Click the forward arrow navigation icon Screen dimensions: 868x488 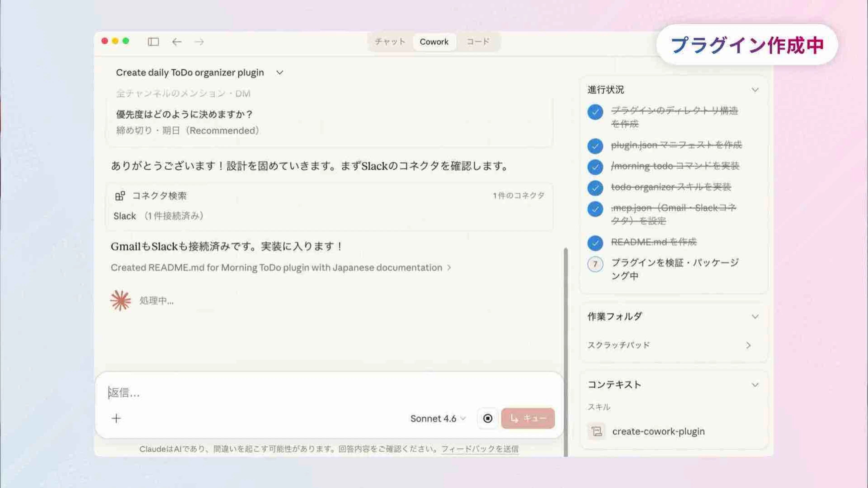199,42
